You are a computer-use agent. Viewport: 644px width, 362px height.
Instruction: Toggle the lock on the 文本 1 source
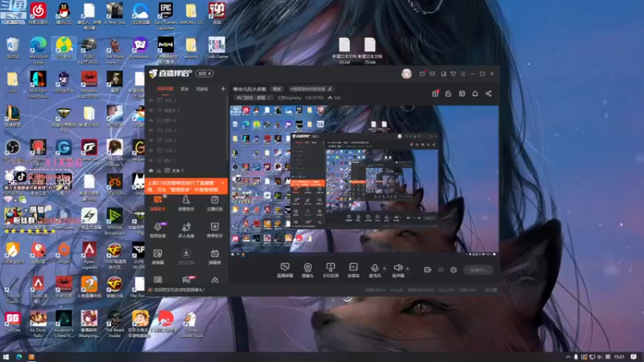click(159, 171)
